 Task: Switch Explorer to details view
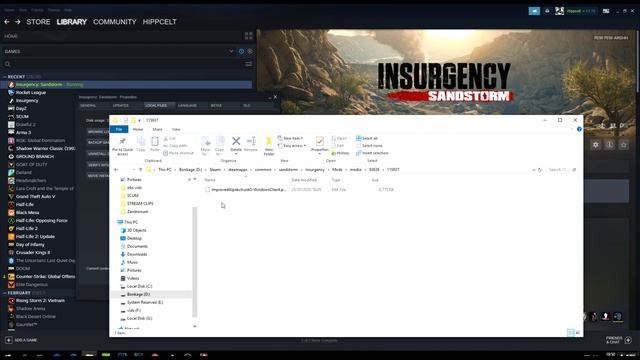[571, 333]
